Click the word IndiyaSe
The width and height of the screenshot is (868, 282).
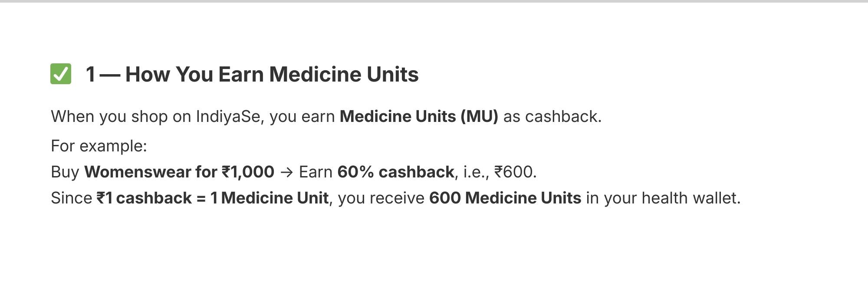[228, 116]
